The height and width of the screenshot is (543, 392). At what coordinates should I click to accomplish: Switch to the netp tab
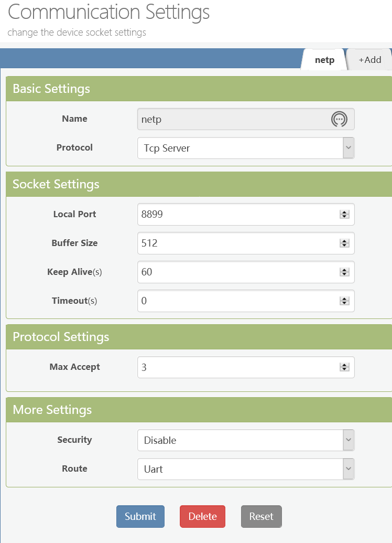point(324,60)
